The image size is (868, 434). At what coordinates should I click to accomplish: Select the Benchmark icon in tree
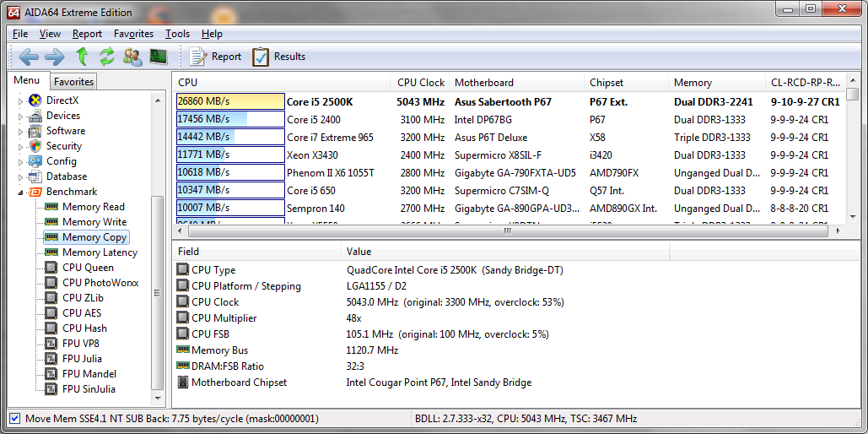35,192
